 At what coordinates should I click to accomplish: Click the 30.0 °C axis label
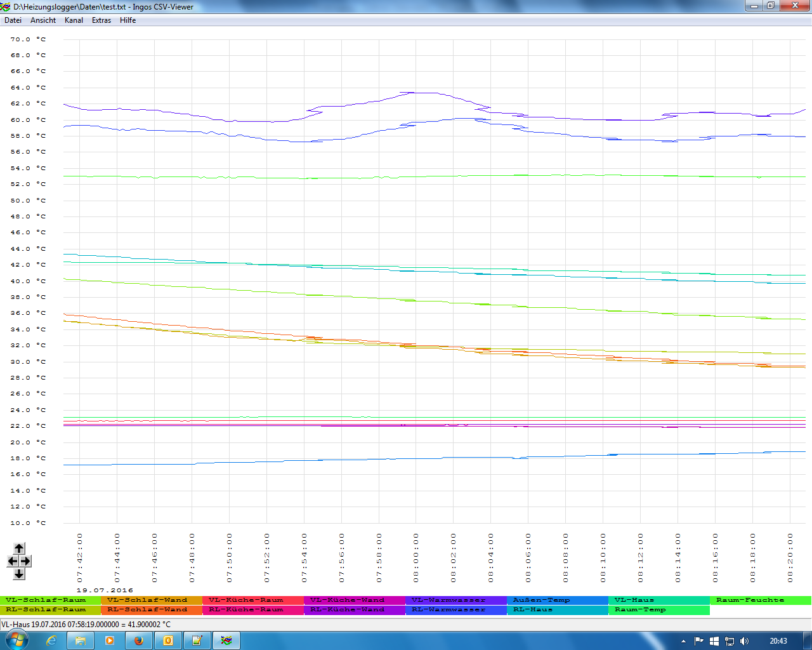(28, 362)
